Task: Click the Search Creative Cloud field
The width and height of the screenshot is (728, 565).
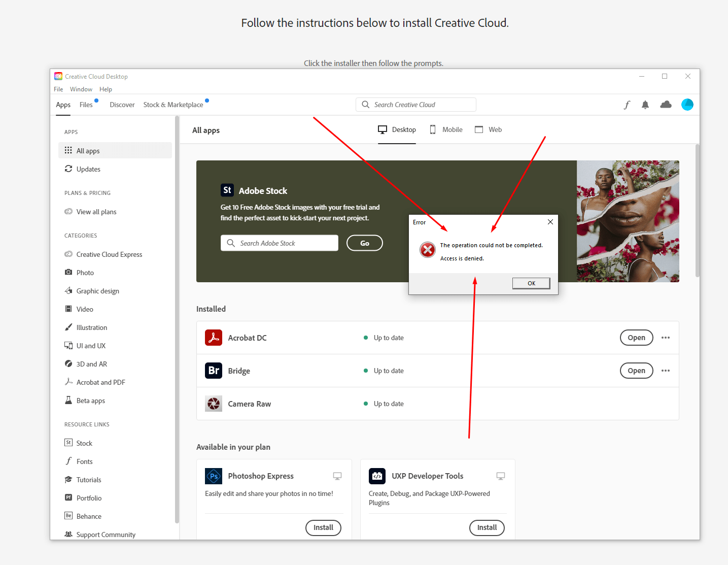Action: point(416,105)
